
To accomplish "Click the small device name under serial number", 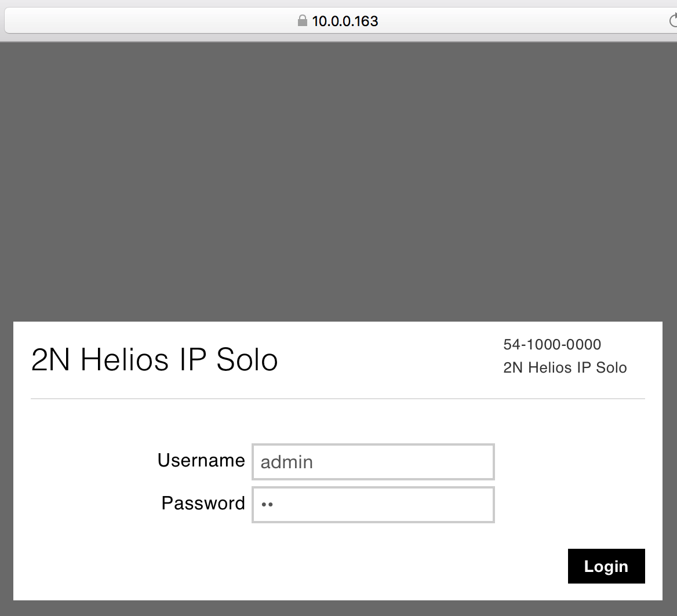I will [x=565, y=368].
